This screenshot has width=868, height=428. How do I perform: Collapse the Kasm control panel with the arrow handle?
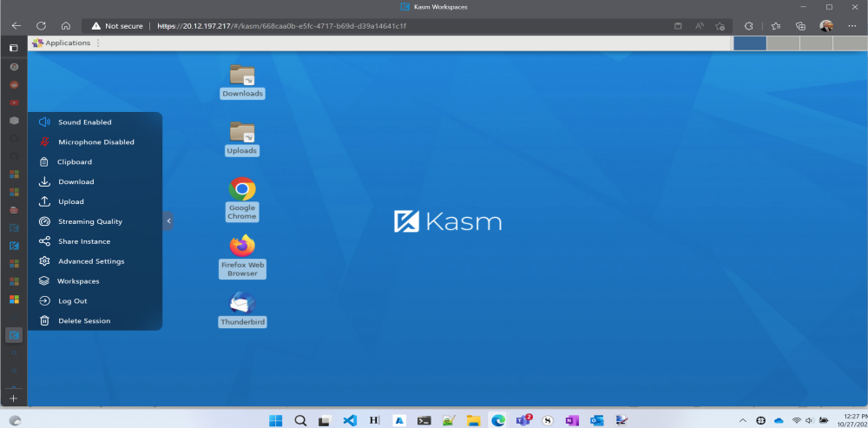168,221
